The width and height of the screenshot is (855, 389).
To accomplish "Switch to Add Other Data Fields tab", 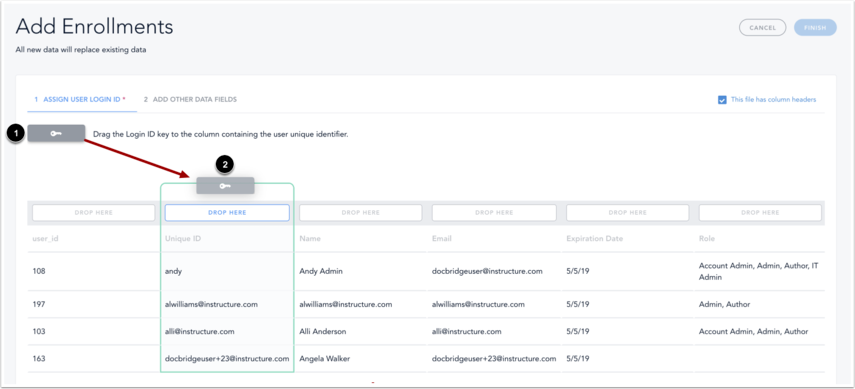I will click(190, 99).
